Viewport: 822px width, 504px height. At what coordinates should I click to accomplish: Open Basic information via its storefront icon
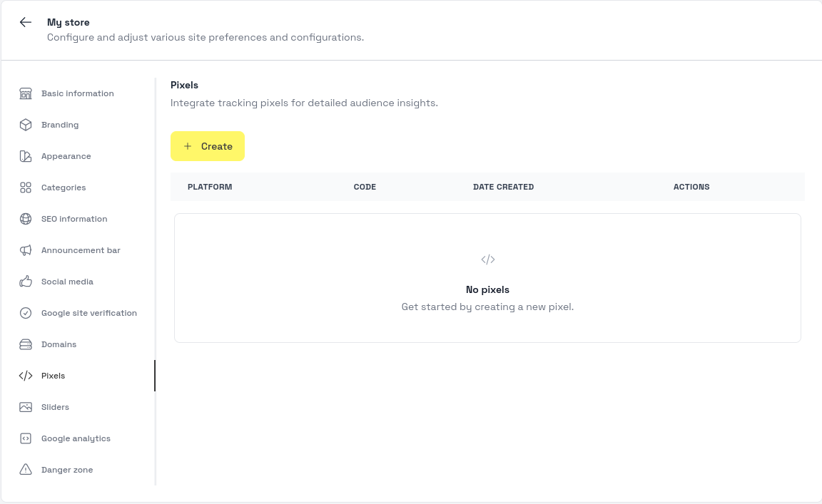(26, 93)
